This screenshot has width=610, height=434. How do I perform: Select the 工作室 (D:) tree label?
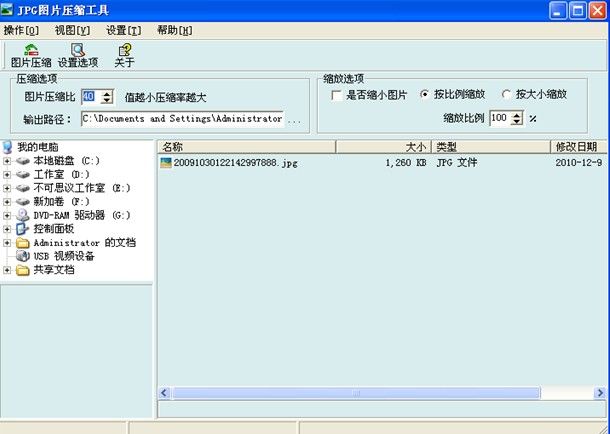[x=61, y=174]
